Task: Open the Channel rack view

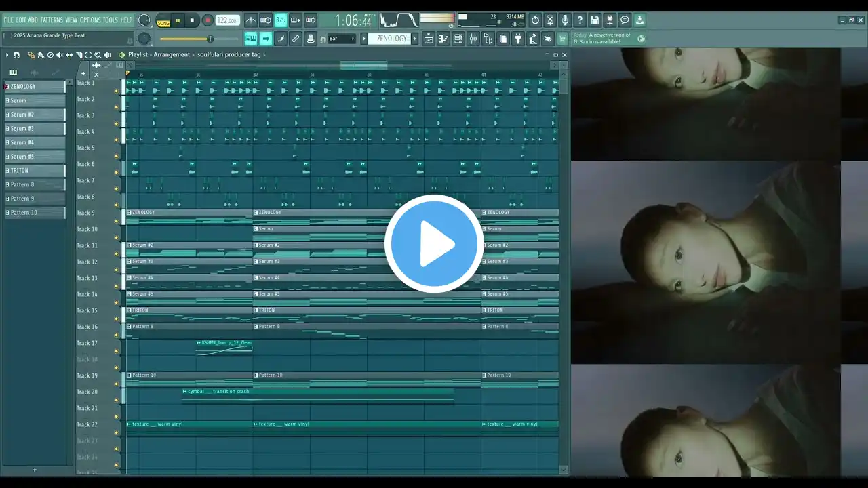Action: point(458,39)
